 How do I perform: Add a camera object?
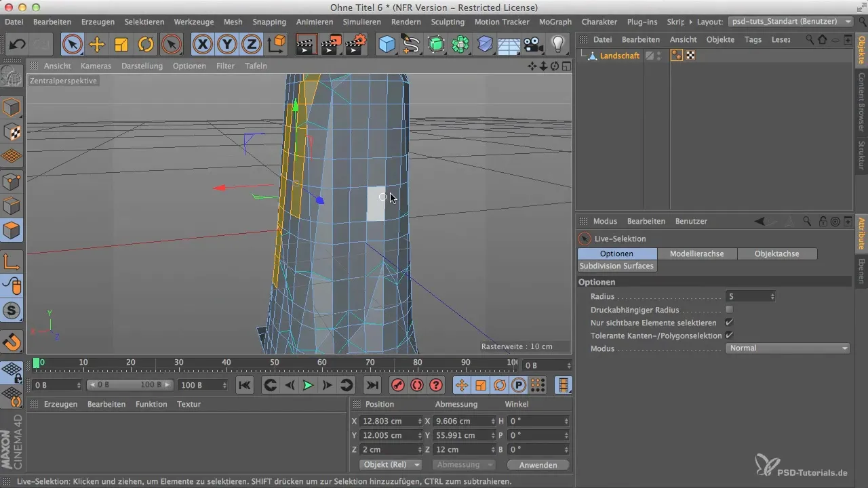[x=534, y=45]
